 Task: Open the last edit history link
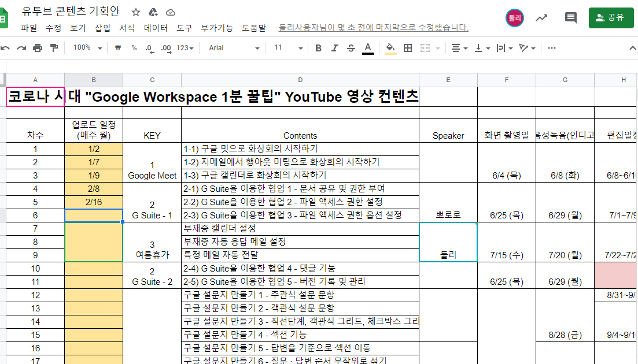point(373,28)
